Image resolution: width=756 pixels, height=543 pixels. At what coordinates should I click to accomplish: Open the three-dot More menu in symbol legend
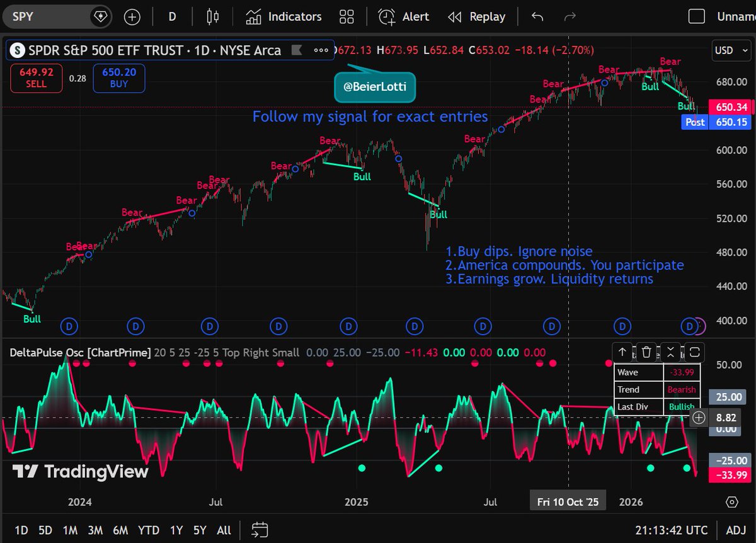(x=321, y=50)
